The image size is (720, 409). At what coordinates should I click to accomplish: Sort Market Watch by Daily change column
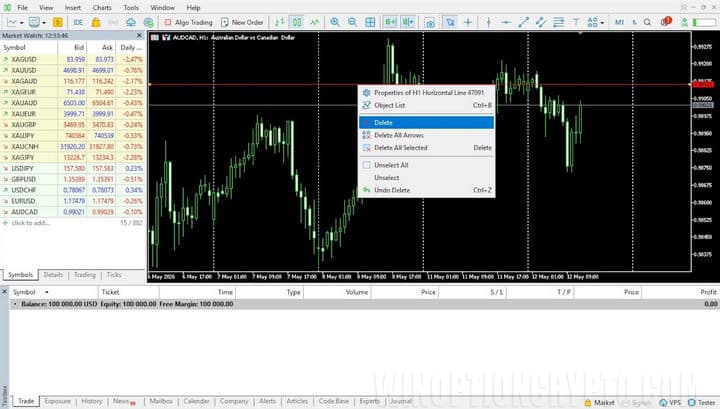131,47
